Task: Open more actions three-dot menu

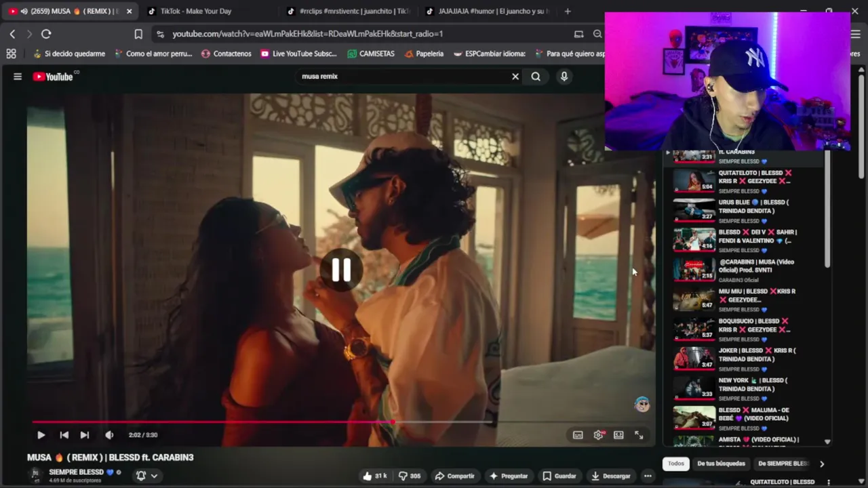Action: coord(648,476)
